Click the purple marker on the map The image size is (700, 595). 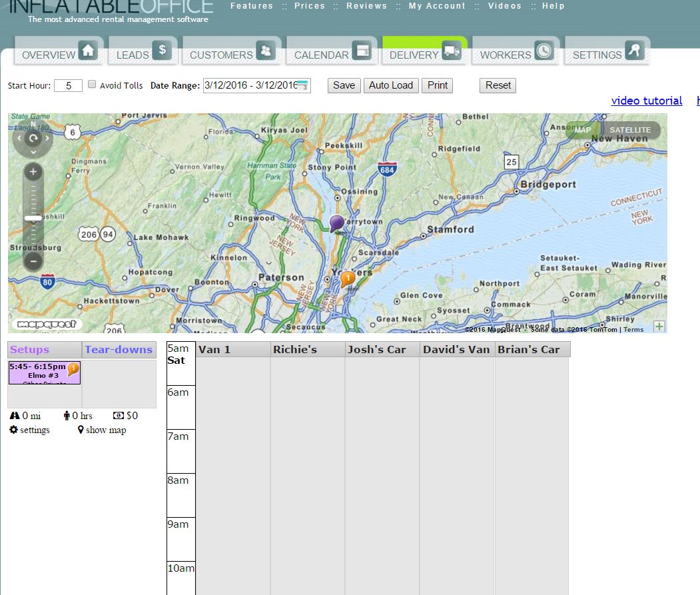point(337,223)
